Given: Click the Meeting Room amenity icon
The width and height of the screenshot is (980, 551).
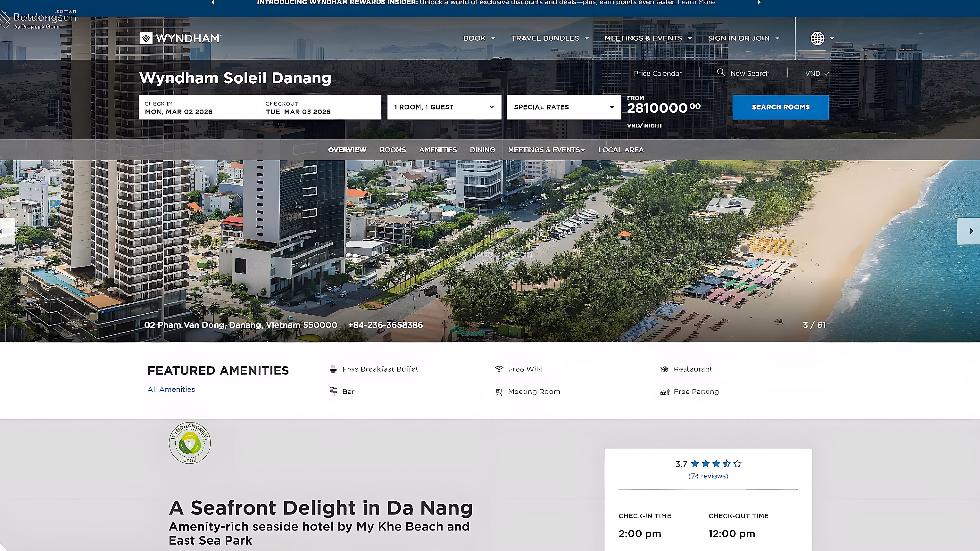Looking at the screenshot, I should tap(499, 392).
